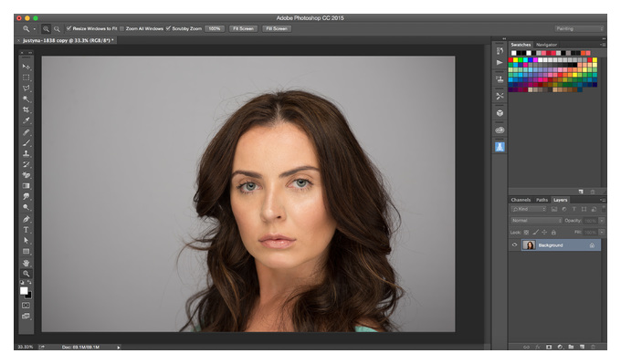Switch to the Navigator tab
This screenshot has height=364, width=621.
click(x=546, y=45)
